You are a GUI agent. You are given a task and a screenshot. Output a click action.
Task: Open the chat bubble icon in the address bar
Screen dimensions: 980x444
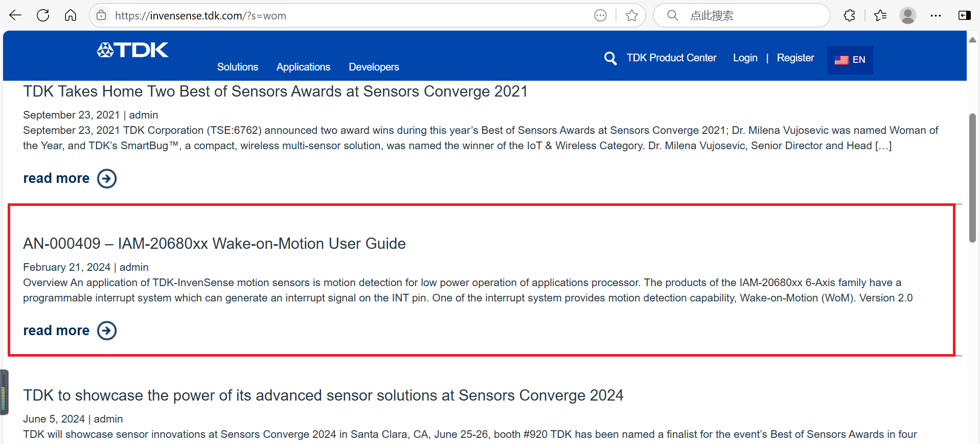pos(601,15)
